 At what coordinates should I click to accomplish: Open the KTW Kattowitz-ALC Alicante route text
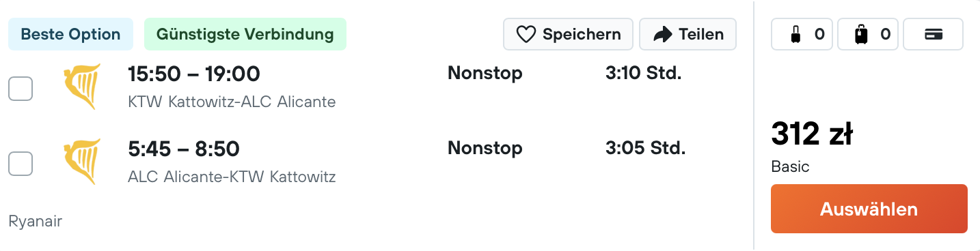coord(232,102)
